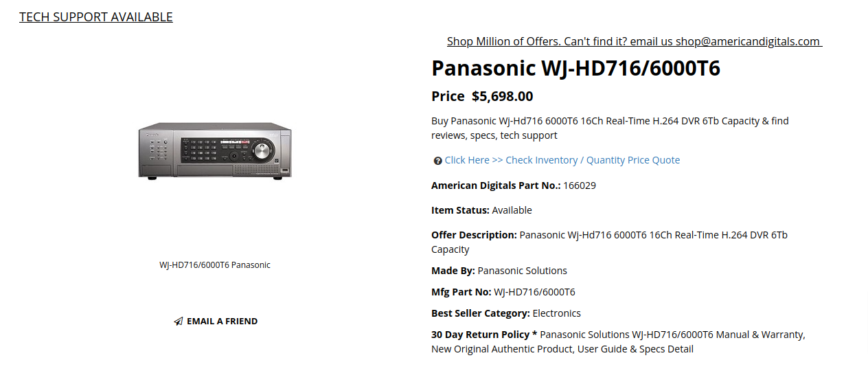The width and height of the screenshot is (868, 371).
Task: Click the Item Status Available text
Action: [x=481, y=210]
